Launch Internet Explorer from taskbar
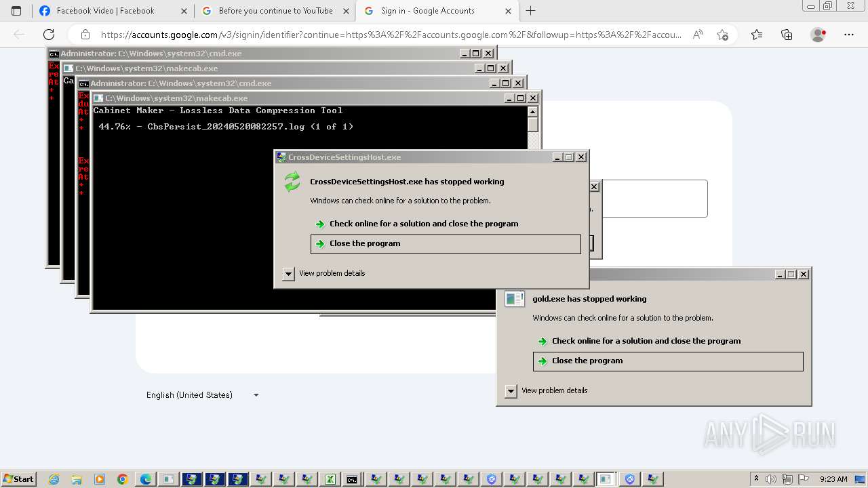The width and height of the screenshot is (868, 488). (x=54, y=479)
